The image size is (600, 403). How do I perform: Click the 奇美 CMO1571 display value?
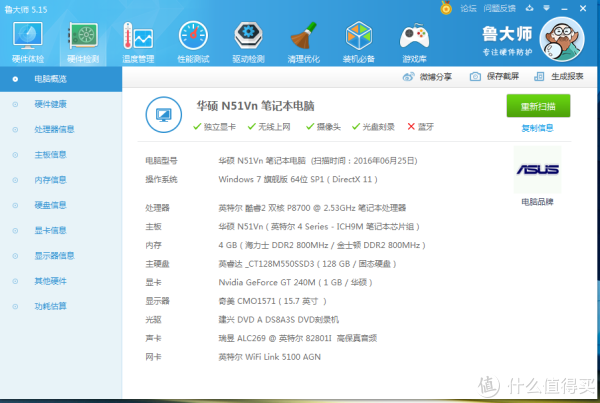[x=272, y=301]
